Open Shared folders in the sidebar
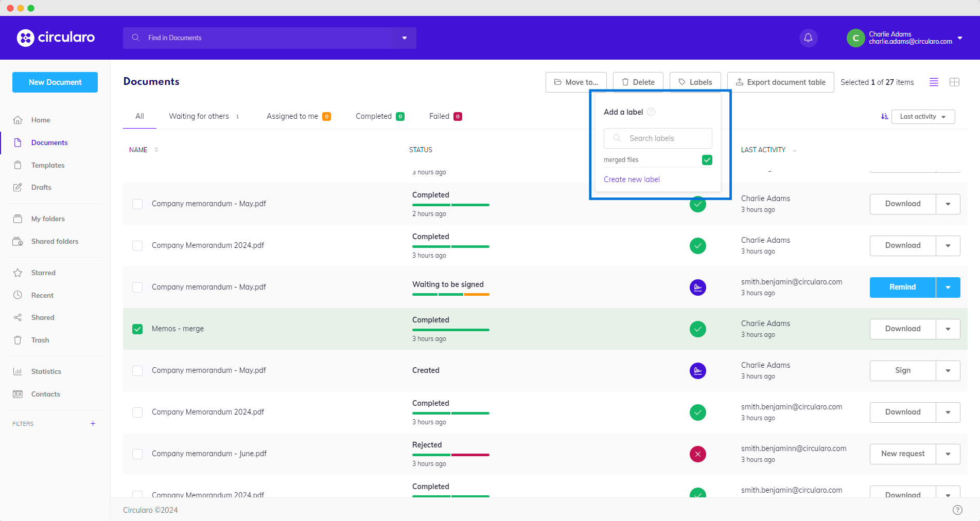Screen dimensions: 980x521 tap(55, 241)
